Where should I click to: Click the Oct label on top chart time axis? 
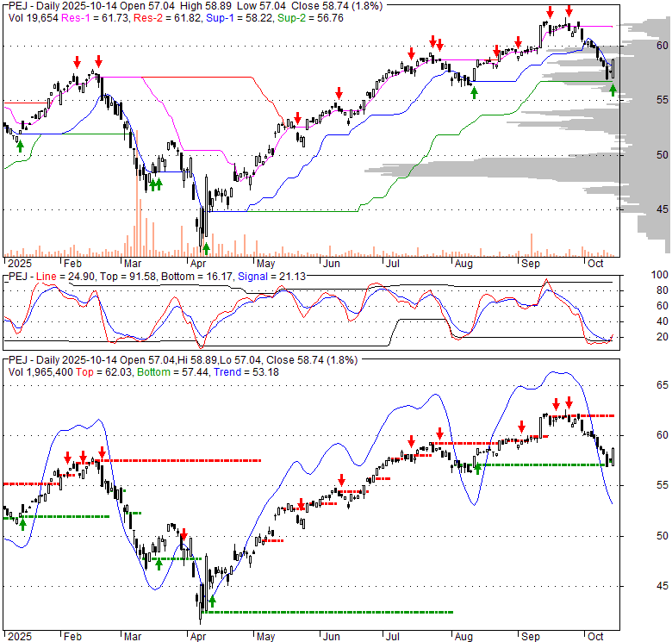(x=595, y=264)
